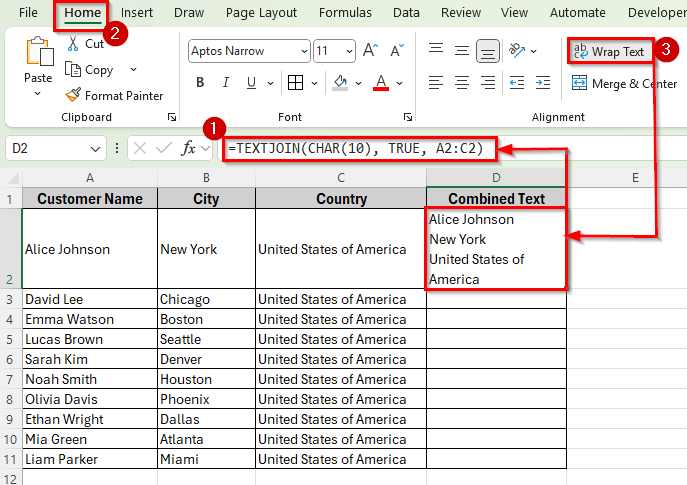The width and height of the screenshot is (687, 485).
Task: Click the Top Align icon
Action: point(436,50)
